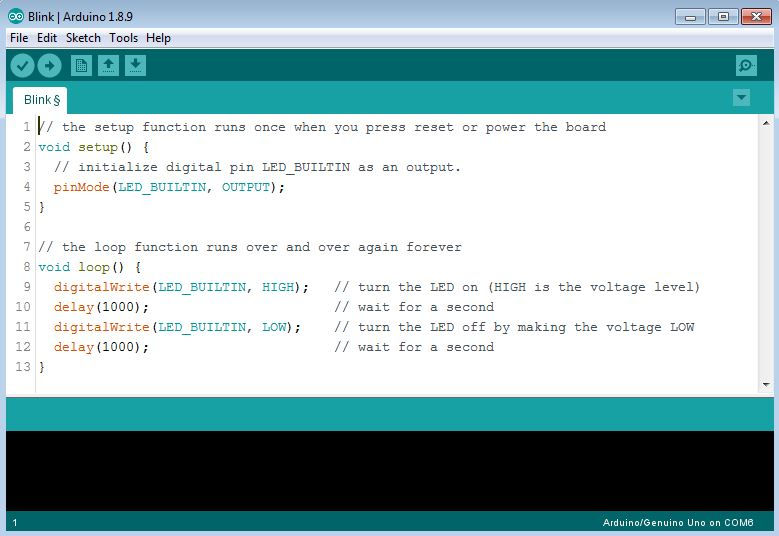Save the sketch with the down-arrow icon
This screenshot has width=779, height=536.
tap(135, 66)
